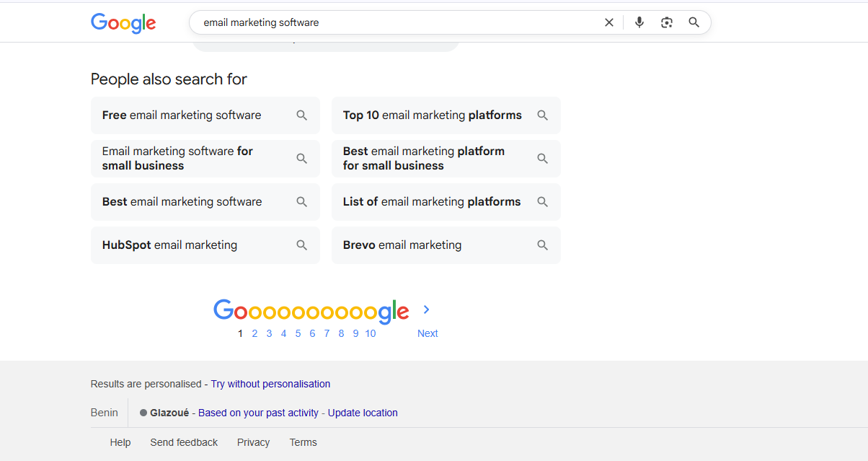Search for List of email marketing platforms
This screenshot has height=461, width=868.
point(431,202)
